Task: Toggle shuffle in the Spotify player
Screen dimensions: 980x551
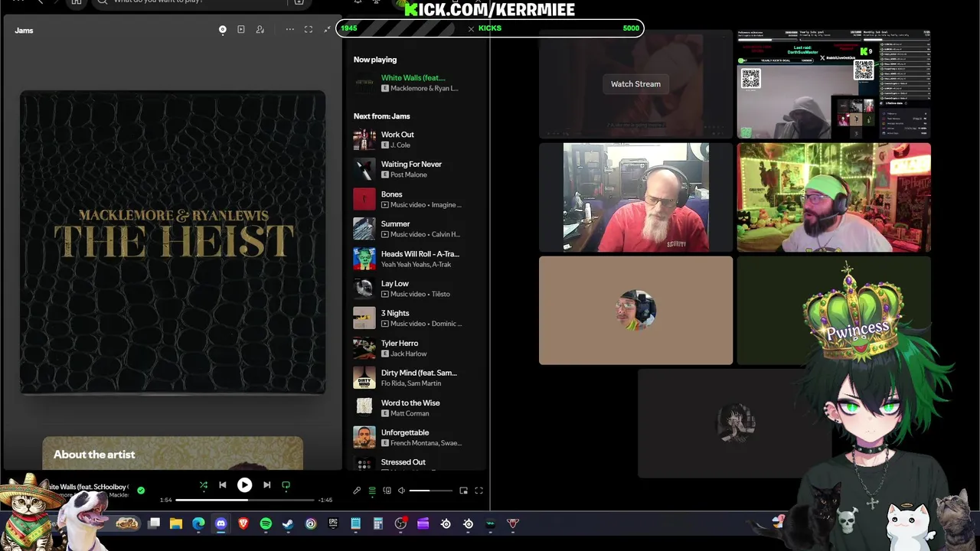Action: 204,484
